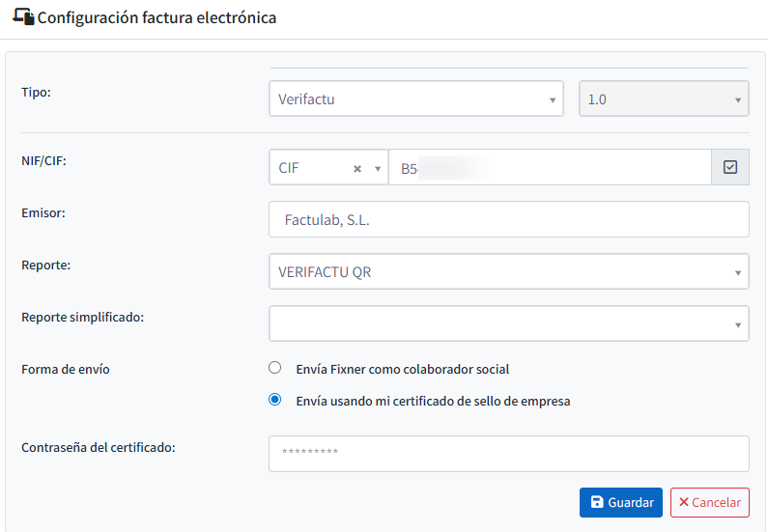Image resolution: width=768 pixels, height=532 pixels.
Task: Click the 'Reporte simplificado:' label text
Action: [x=82, y=317]
